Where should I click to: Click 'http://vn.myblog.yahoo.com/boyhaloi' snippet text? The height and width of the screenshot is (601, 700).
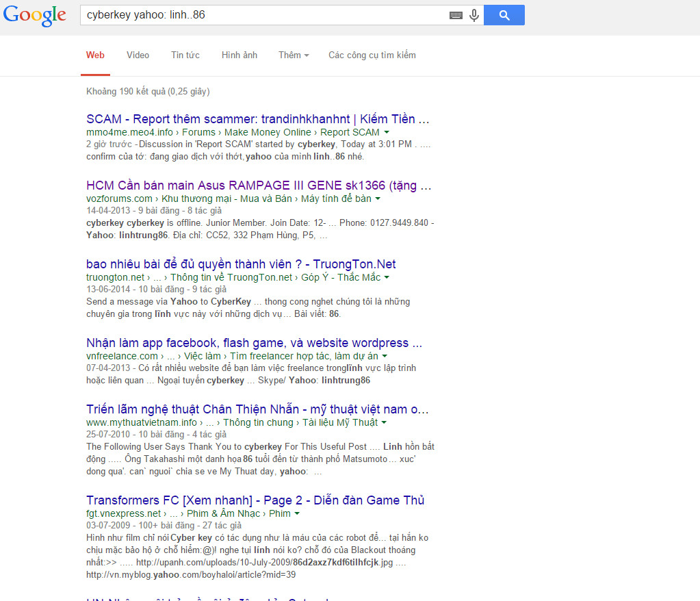click(x=161, y=575)
